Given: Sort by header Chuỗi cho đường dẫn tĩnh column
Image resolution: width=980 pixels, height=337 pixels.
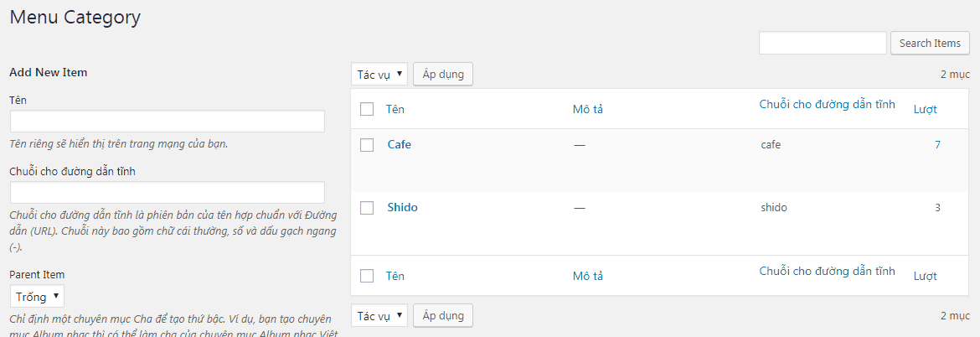Looking at the screenshot, I should pos(827,105).
